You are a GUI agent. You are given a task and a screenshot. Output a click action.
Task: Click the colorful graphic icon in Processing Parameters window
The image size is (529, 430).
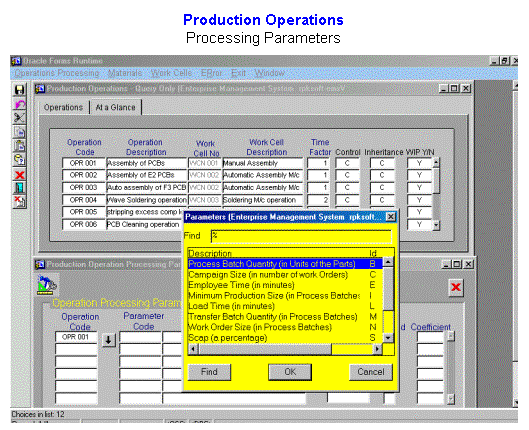coord(47,285)
